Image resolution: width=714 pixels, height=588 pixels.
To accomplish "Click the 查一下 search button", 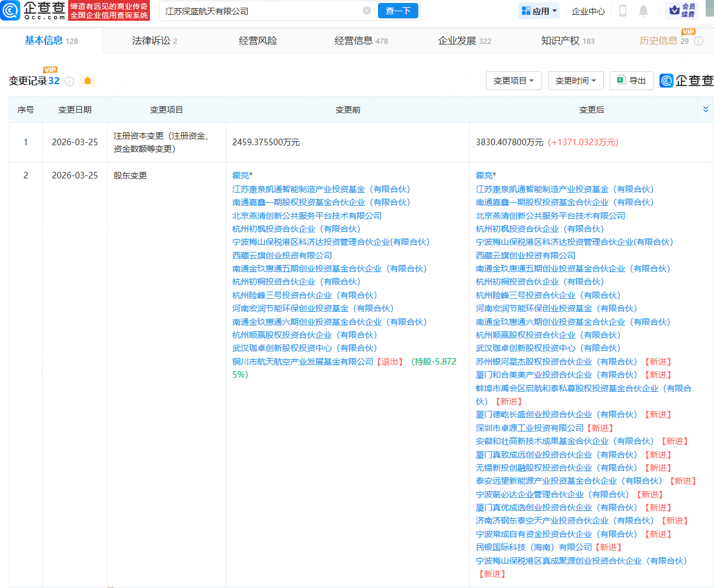I will [398, 11].
